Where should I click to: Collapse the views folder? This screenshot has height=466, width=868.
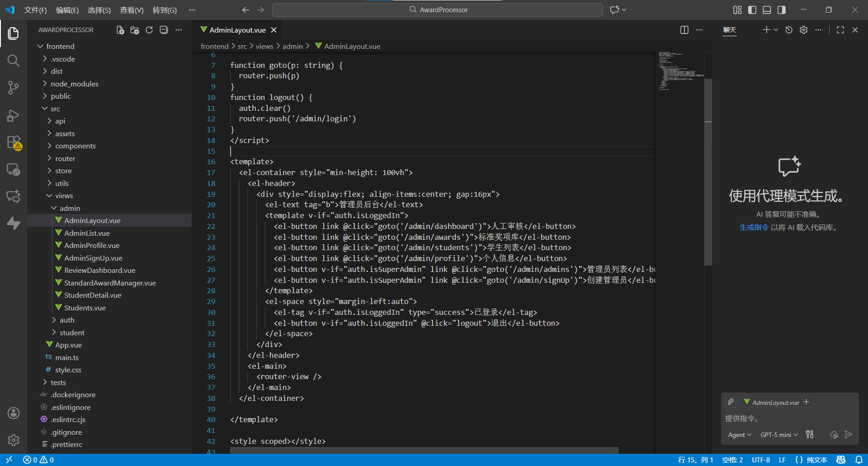pos(49,195)
